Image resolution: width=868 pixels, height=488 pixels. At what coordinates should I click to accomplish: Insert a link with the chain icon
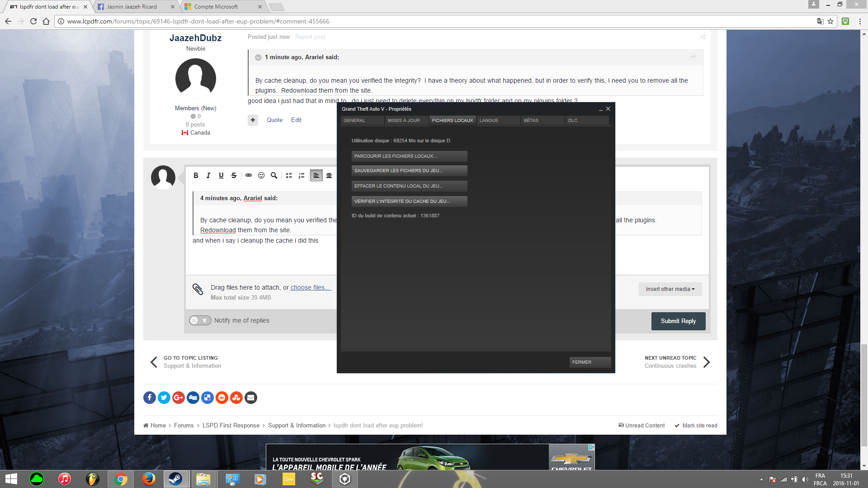click(x=249, y=175)
